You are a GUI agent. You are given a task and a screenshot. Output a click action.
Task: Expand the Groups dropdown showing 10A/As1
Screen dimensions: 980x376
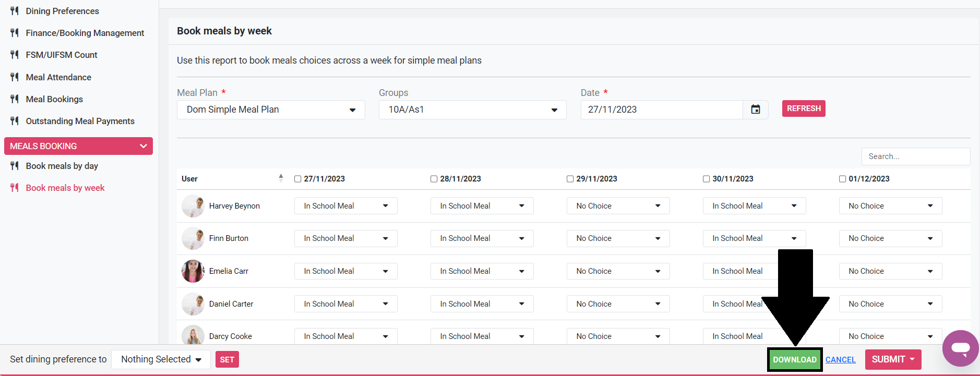[472, 110]
